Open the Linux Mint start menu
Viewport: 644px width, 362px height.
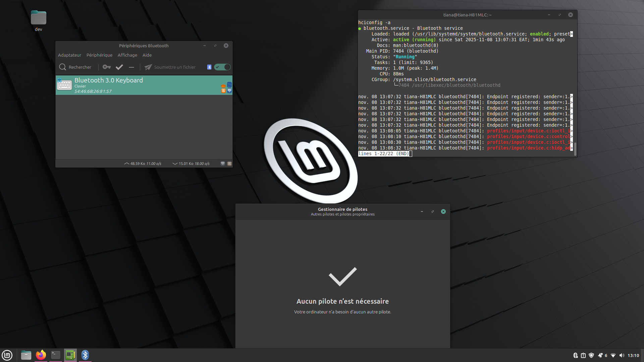point(7,355)
